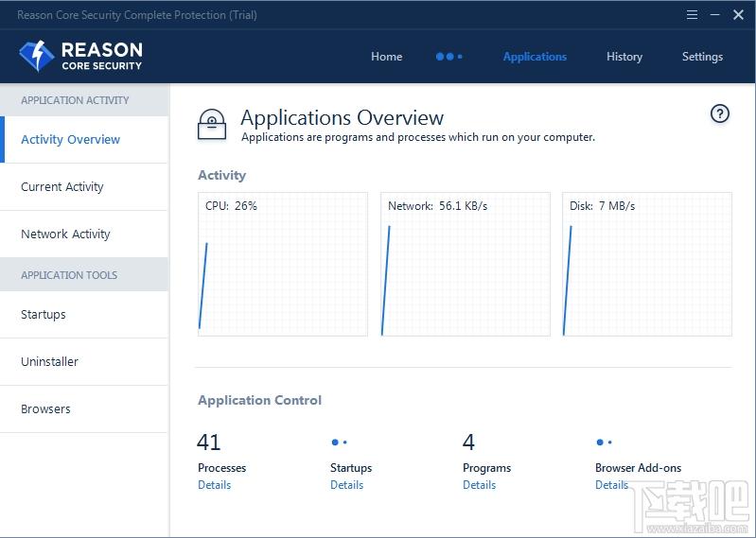Switch to the Home tab
756x538 pixels.
[386, 57]
